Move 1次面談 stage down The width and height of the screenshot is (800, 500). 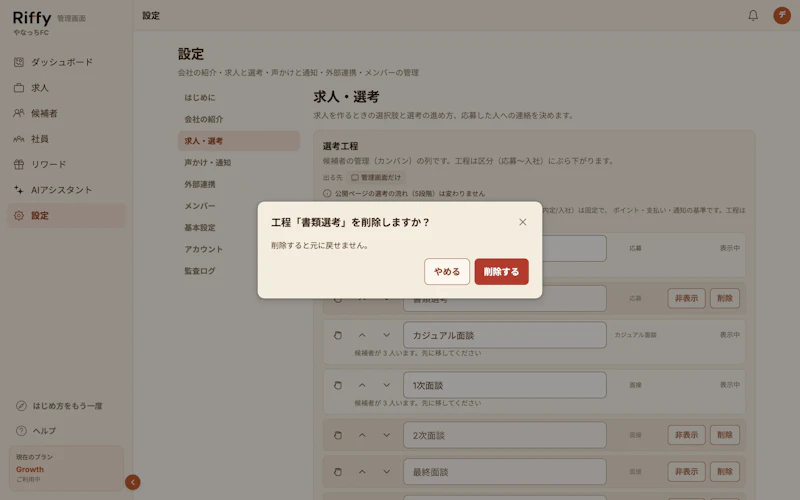pyautogui.click(x=386, y=385)
